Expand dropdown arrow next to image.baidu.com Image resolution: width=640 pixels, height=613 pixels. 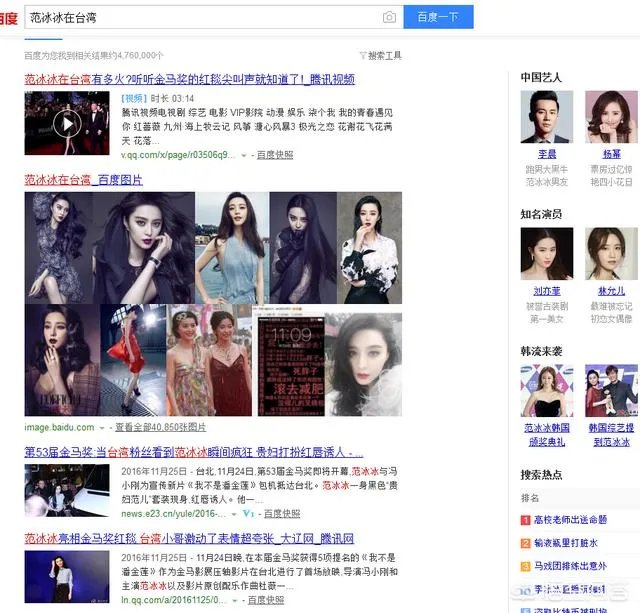(x=103, y=428)
